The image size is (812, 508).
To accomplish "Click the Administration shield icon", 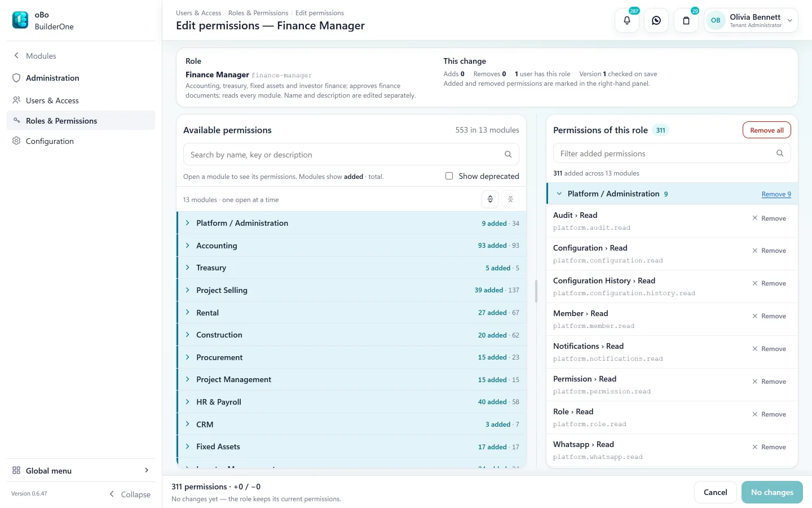I will coord(16,78).
